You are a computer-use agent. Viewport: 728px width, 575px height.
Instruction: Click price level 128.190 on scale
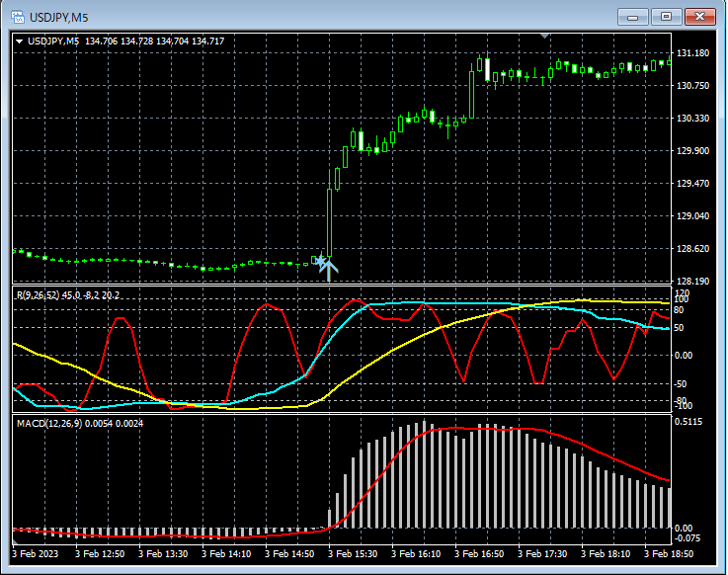point(693,281)
